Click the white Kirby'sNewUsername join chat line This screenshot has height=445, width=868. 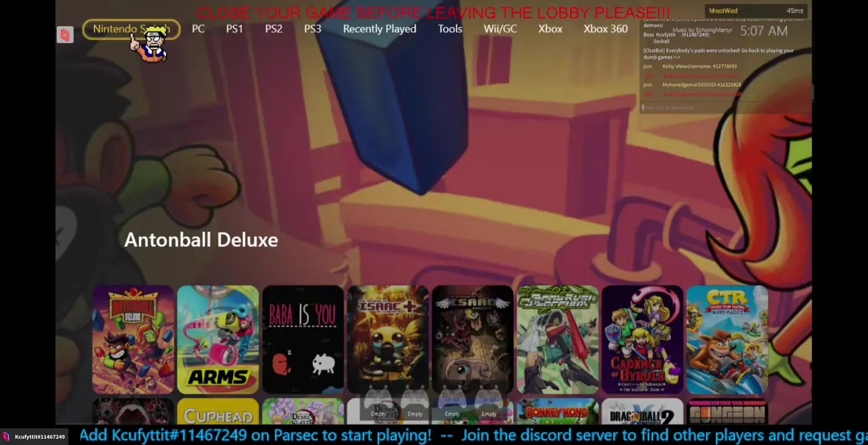tap(690, 66)
